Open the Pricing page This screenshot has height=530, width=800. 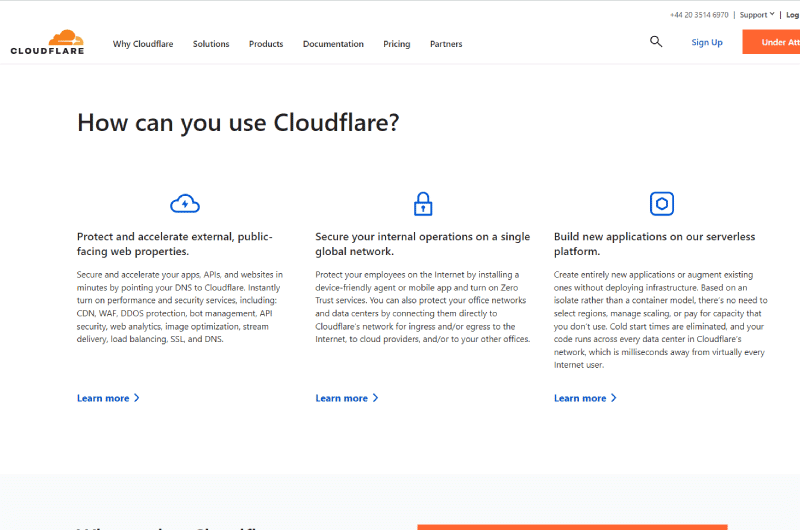(x=397, y=44)
